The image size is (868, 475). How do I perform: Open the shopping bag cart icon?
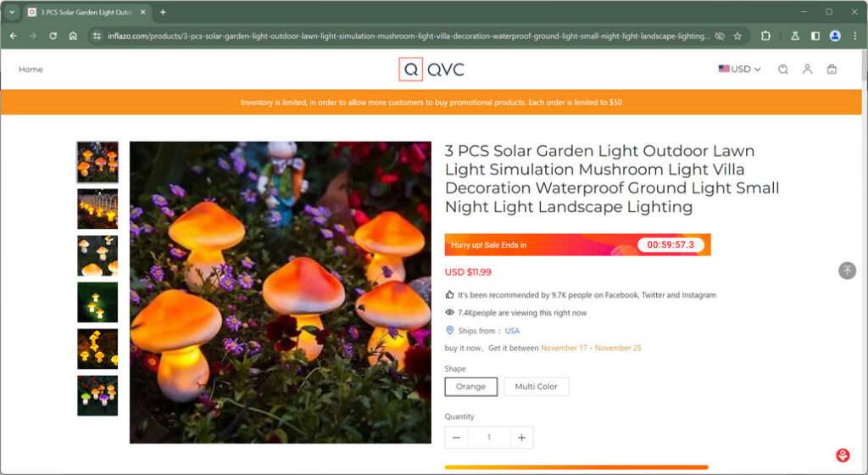click(x=832, y=70)
